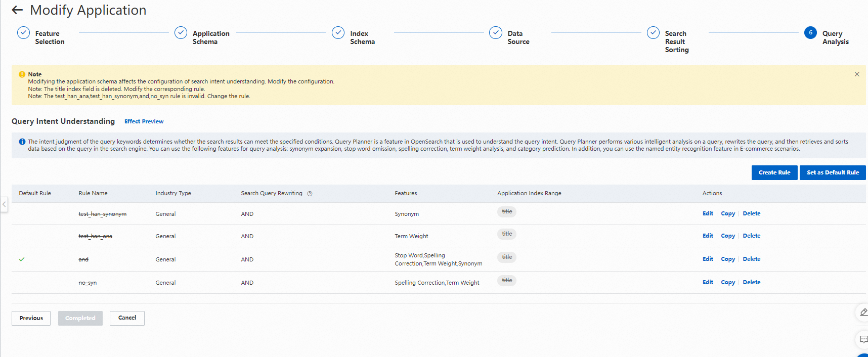
Task: Click the back arrow beside Modify Application
Action: tap(17, 10)
